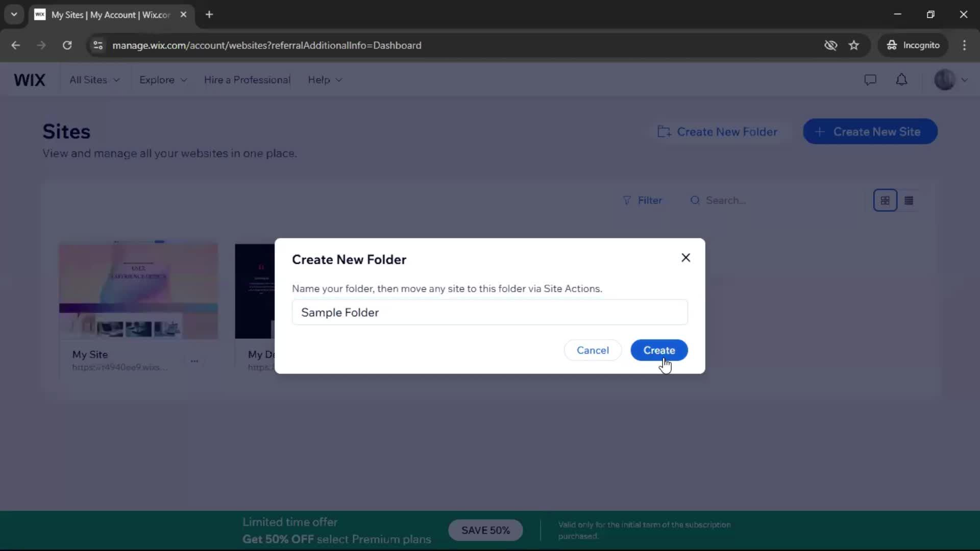
Task: Open the notifications bell
Action: pyautogui.click(x=902, y=80)
